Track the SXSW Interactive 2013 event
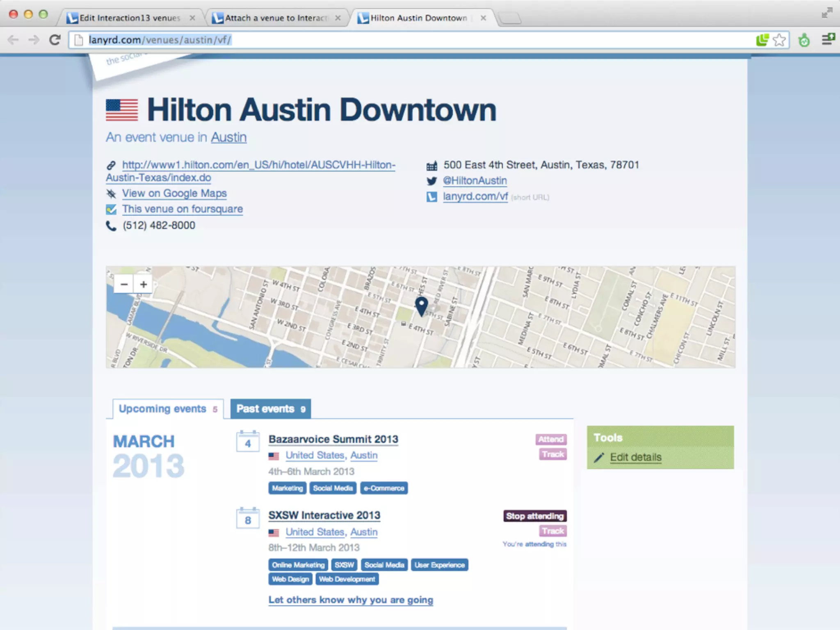The image size is (840, 630). click(x=552, y=531)
